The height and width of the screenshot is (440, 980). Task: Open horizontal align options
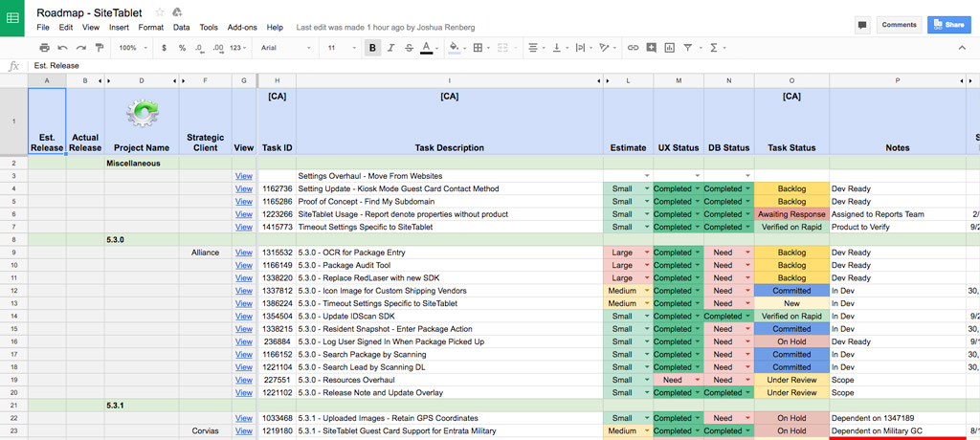(535, 48)
